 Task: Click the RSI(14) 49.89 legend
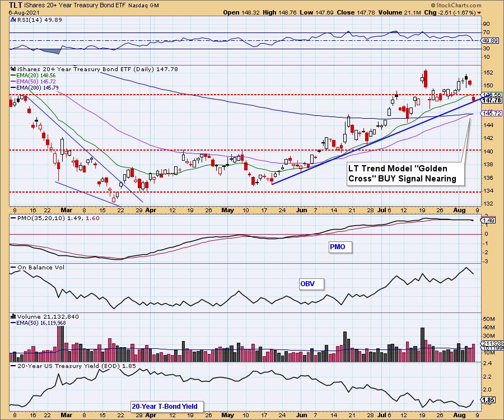(x=39, y=20)
